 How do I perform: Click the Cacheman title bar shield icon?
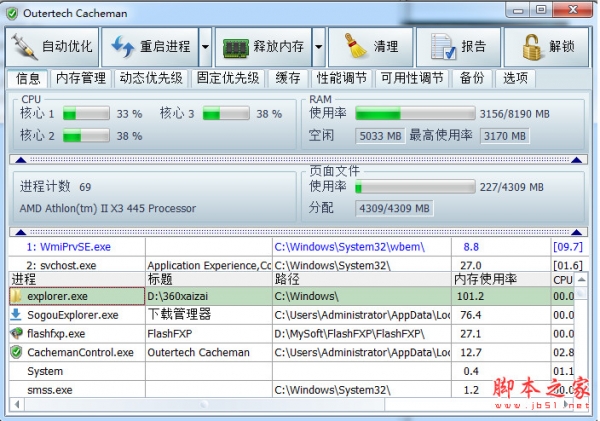(12, 14)
